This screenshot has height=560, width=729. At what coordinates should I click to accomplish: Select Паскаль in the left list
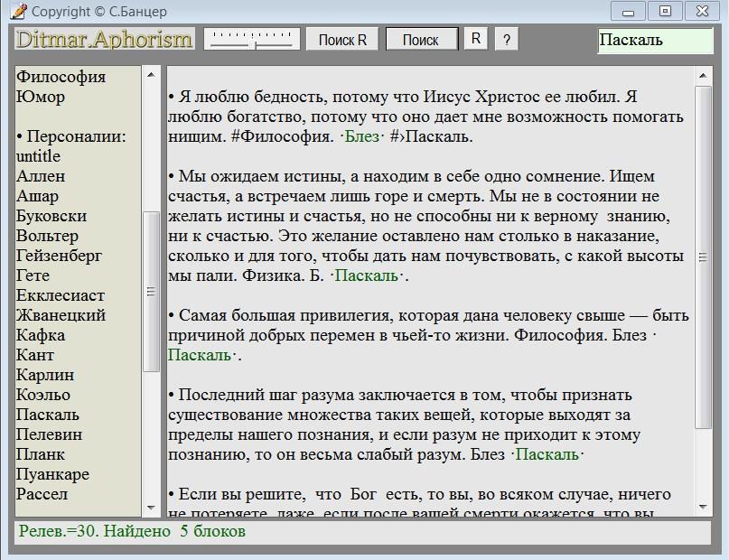47,415
